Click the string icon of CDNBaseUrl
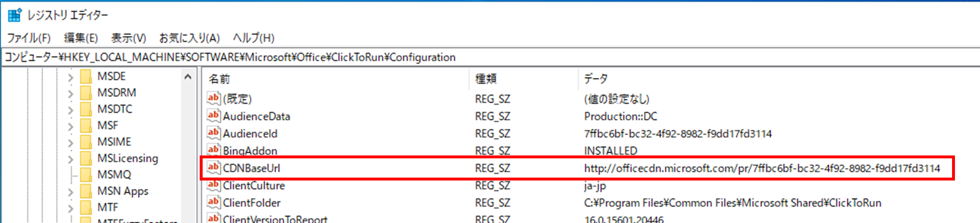 (x=214, y=168)
